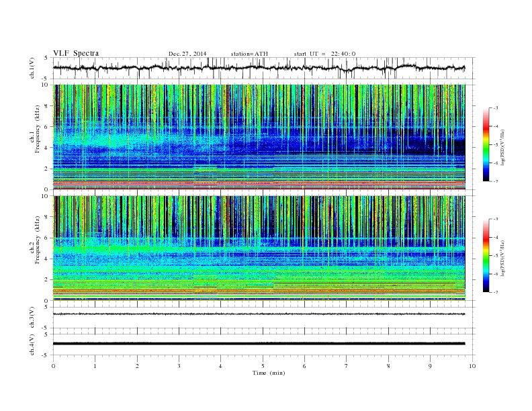Click the "3" tick on time axis
The image size is (532, 411).
tap(179, 366)
